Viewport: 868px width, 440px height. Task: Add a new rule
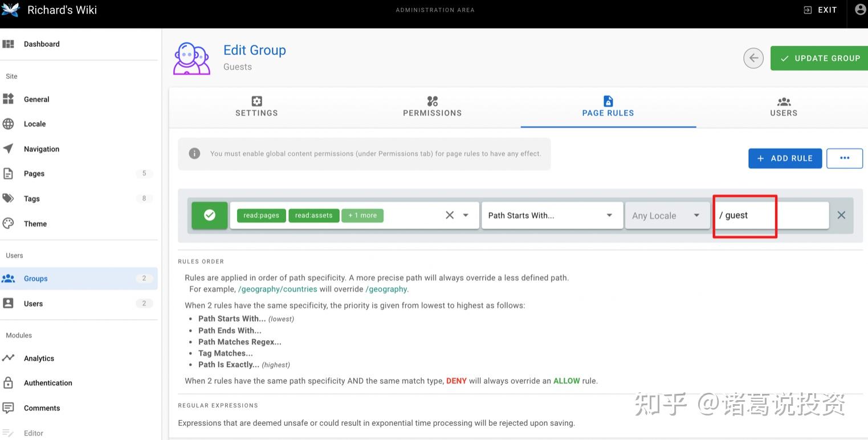click(x=785, y=158)
